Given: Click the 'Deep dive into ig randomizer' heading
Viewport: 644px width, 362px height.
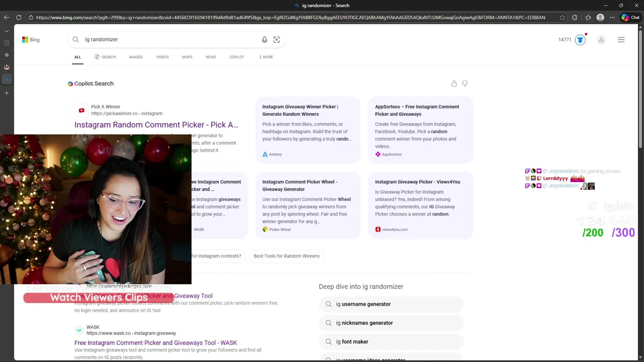Looking at the screenshot, I should 361,287.
